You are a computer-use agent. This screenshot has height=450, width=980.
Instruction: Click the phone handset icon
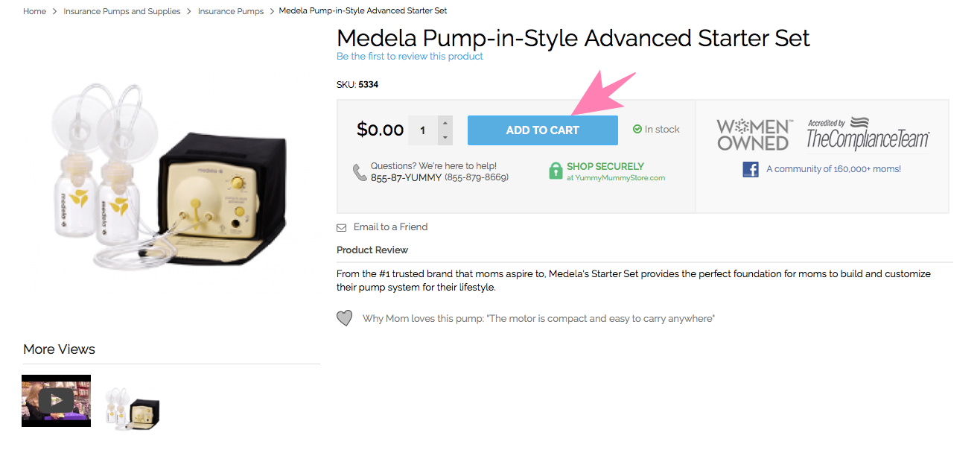coord(360,172)
